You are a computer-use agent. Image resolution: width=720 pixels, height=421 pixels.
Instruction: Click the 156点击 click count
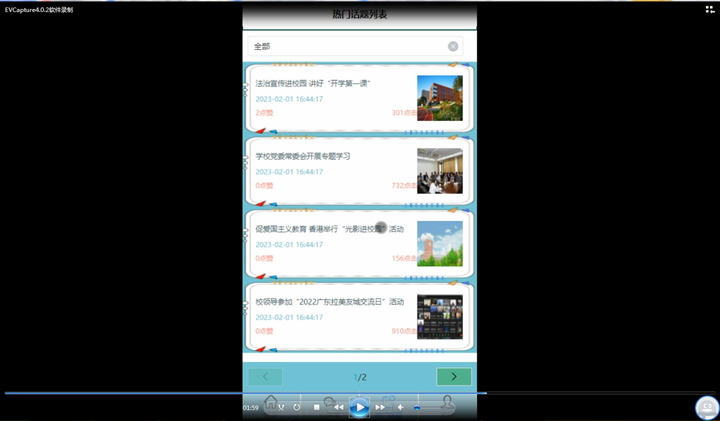pos(404,258)
